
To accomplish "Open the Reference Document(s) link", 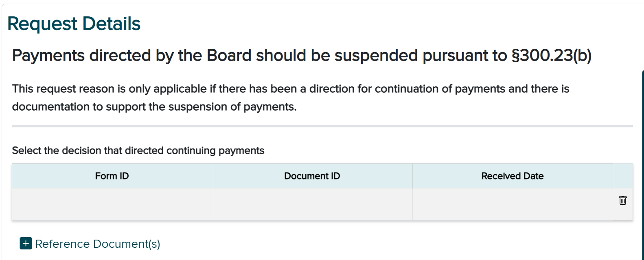I will point(97,243).
